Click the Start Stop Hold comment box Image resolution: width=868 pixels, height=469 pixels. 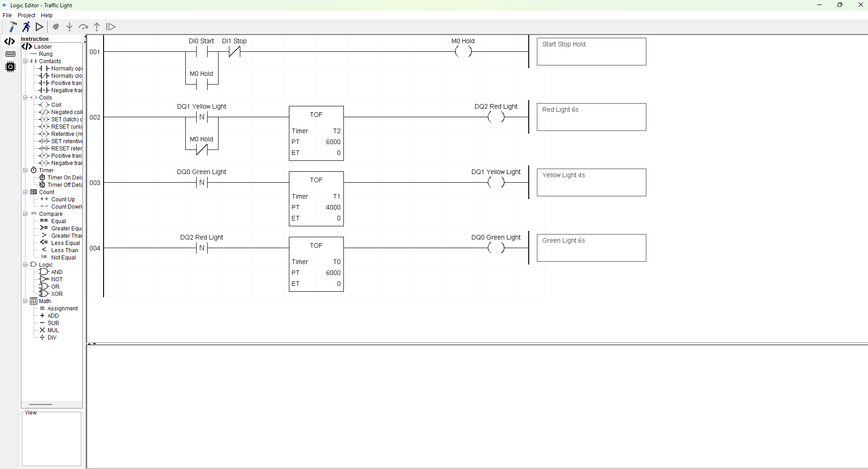[x=591, y=52]
